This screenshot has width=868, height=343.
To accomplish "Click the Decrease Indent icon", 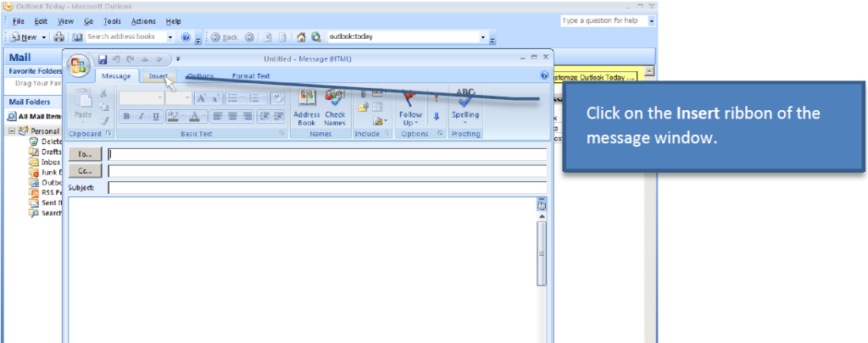I will coord(264,116).
